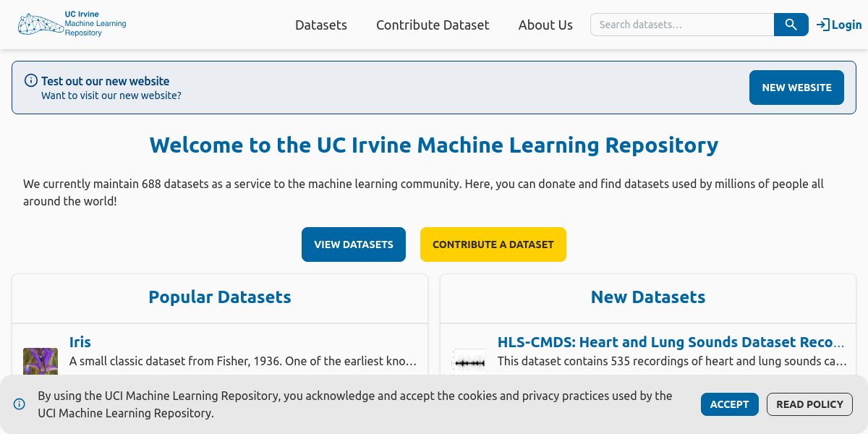Click the text 'This dataset contains 535 recordings'
The image size is (868, 434).
(672, 361)
